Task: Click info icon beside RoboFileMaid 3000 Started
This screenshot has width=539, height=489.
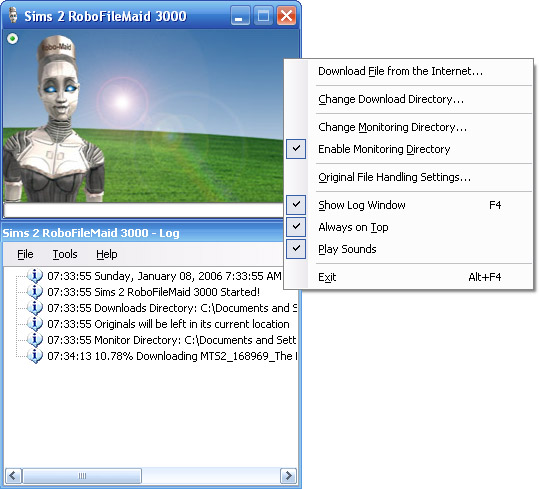Action: pyautogui.click(x=35, y=292)
